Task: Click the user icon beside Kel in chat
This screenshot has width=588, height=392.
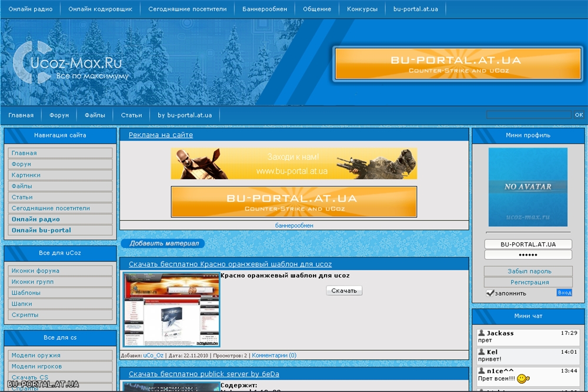Action: (481, 352)
